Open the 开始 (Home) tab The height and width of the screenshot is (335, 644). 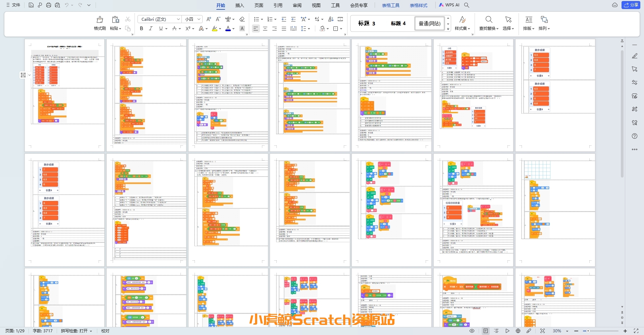pyautogui.click(x=221, y=5)
